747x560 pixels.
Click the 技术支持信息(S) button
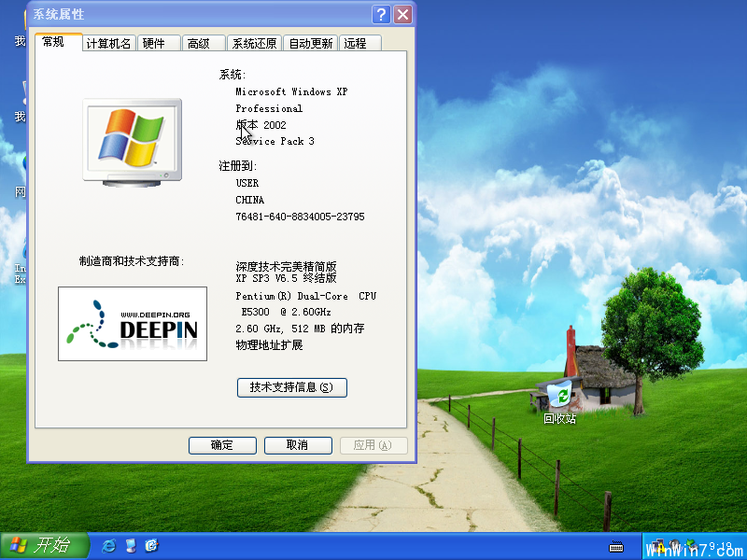pyautogui.click(x=292, y=387)
